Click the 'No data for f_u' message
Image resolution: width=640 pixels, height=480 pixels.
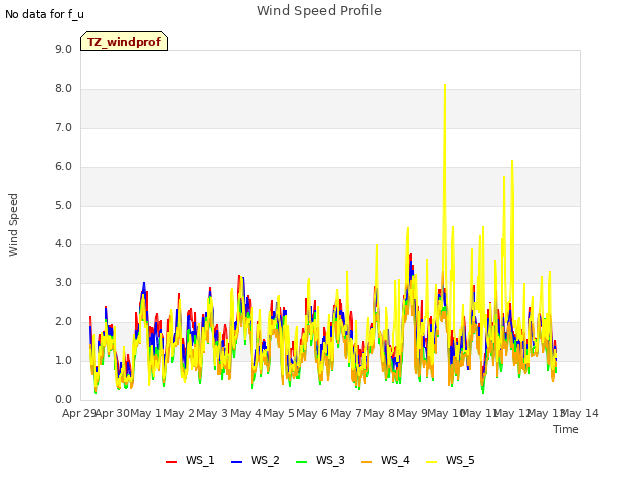coord(44,14)
